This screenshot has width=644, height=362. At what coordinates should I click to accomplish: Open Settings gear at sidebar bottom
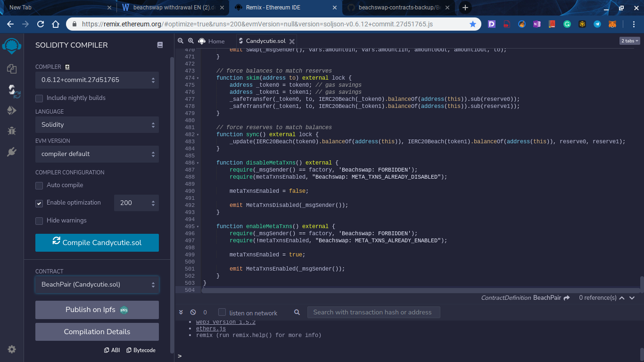tap(12, 349)
